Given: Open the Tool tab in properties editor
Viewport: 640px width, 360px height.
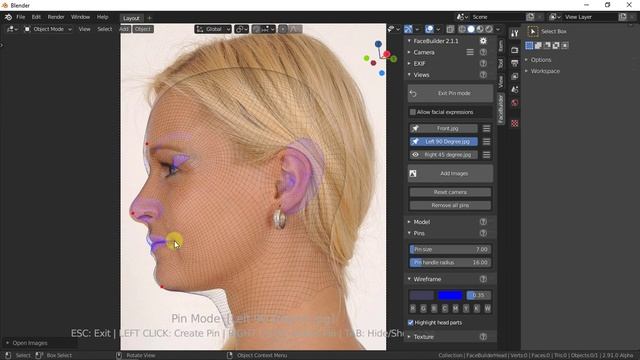Looking at the screenshot, I should 514,33.
